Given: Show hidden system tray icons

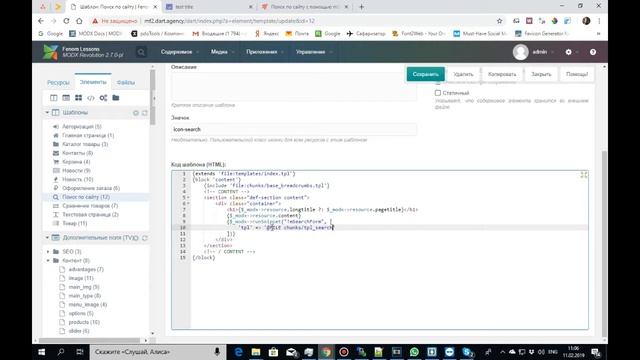Looking at the screenshot, I should coord(502,352).
